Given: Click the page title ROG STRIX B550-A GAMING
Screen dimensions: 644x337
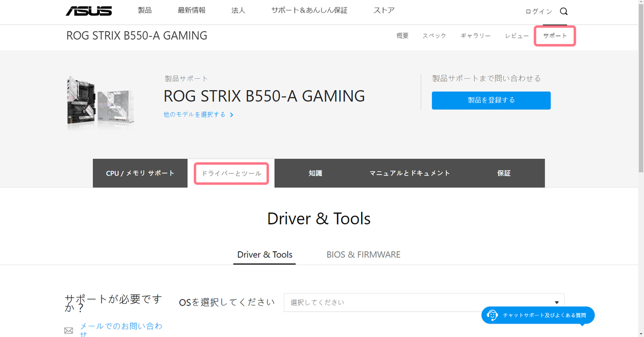Looking at the screenshot, I should 137,36.
